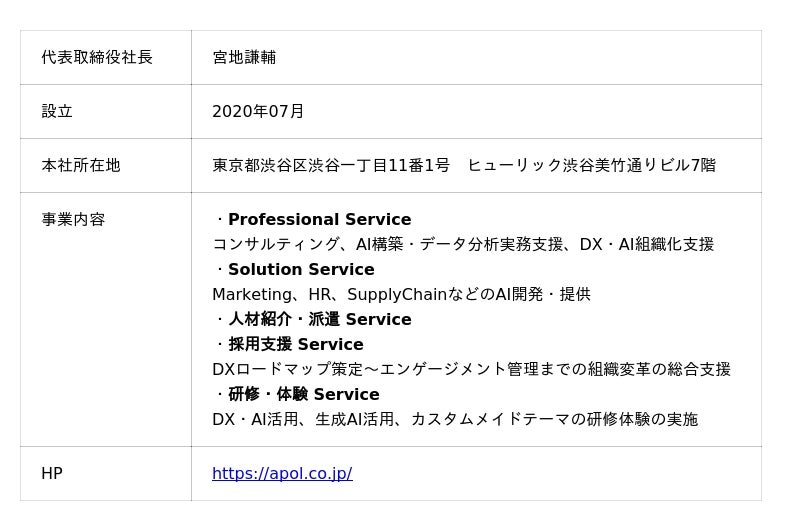This screenshot has height=531, width=800.
Task: Click the 研修・体験 Service heading
Action: tap(303, 394)
